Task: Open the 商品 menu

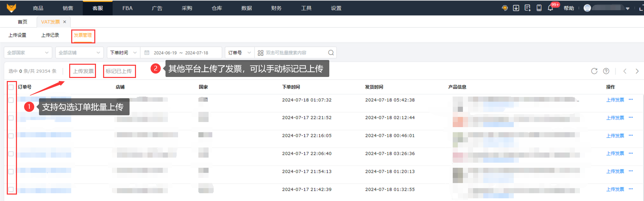Action: coord(38,8)
